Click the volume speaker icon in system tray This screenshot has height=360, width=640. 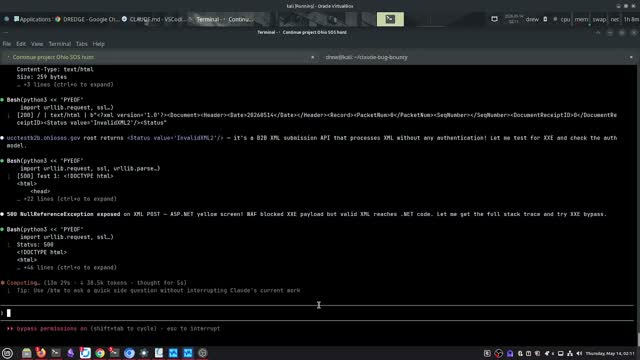(579, 353)
